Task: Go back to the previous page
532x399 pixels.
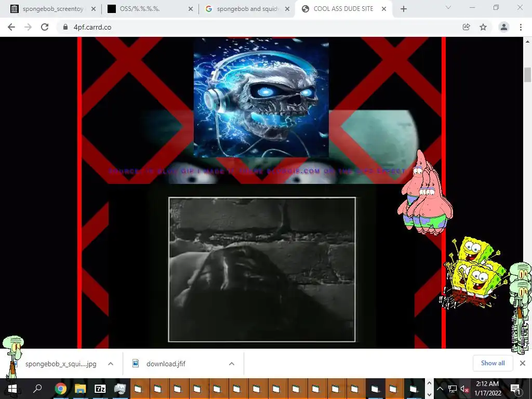Action: (11, 27)
